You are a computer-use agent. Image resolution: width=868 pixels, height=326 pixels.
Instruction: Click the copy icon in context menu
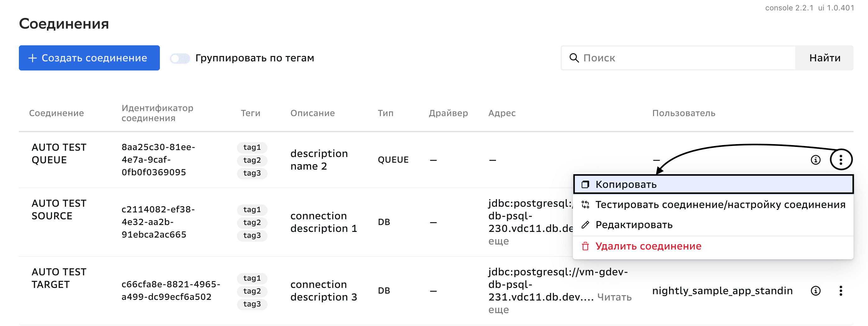point(585,184)
